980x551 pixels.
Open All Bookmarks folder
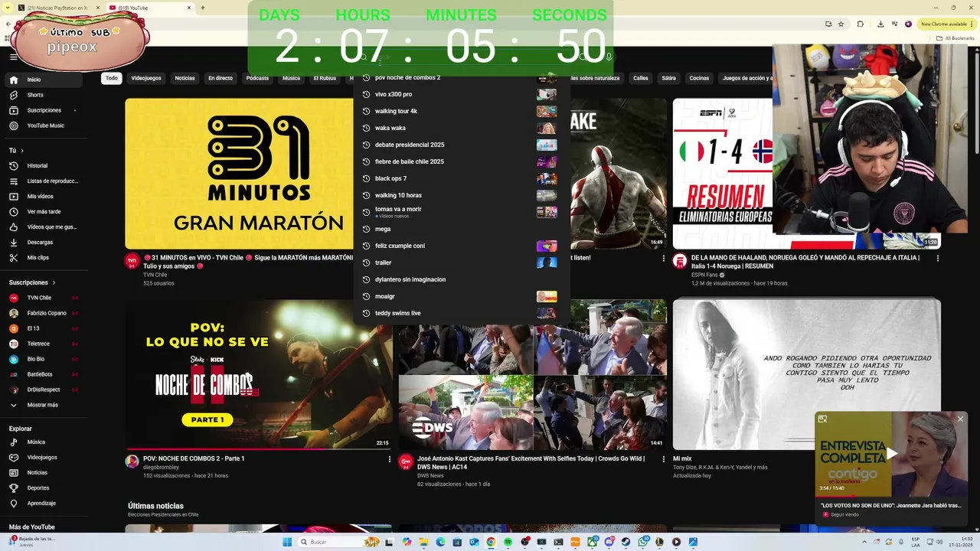click(955, 37)
